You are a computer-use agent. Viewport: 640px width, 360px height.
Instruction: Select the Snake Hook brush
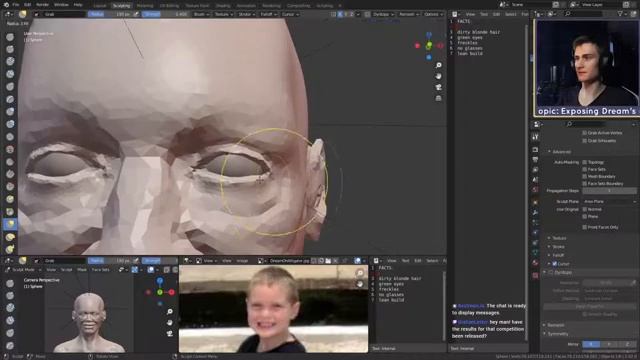tap(10, 249)
